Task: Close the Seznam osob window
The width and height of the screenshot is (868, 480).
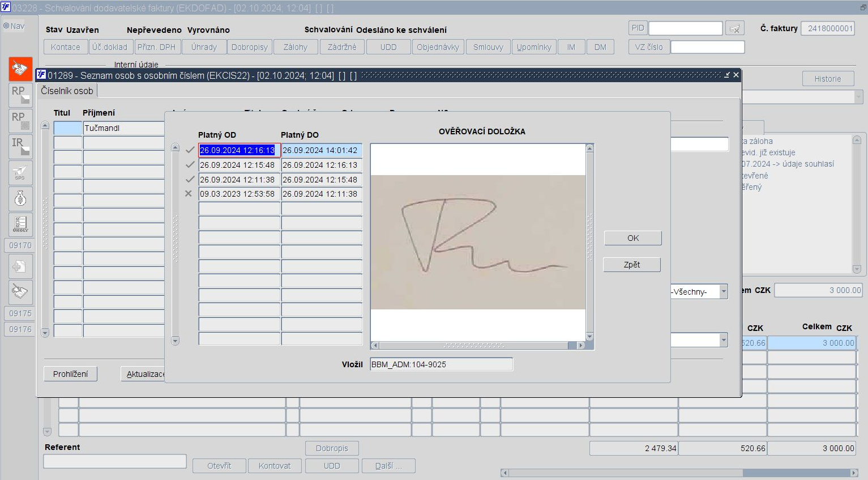Action: 736,75
